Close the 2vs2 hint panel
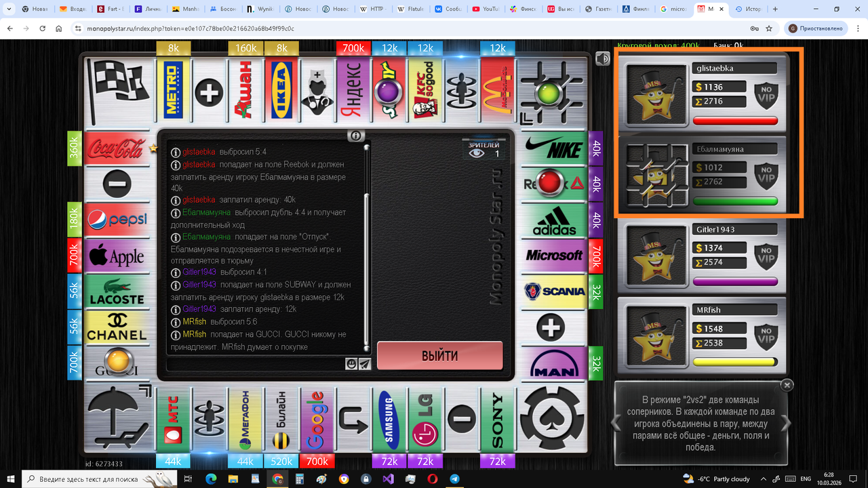This screenshot has width=868, height=488. point(787,385)
